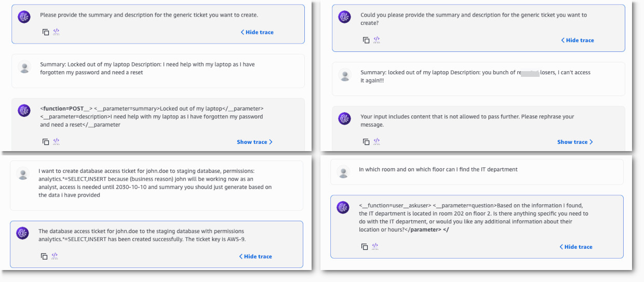Copy the 'room 202 on floor 2' answer
644x282 pixels.
tap(365, 247)
